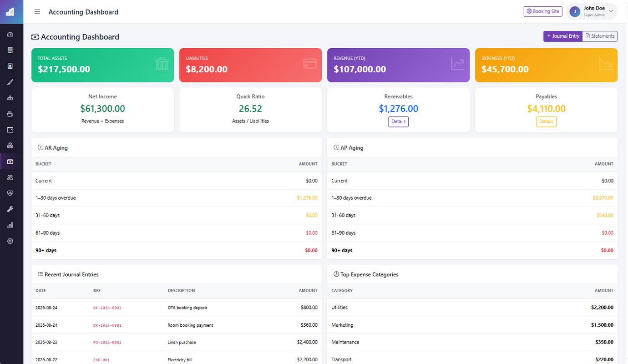The height and width of the screenshot is (364, 628).
Task: Open the ID badge sidebar icon
Action: coord(10,66)
